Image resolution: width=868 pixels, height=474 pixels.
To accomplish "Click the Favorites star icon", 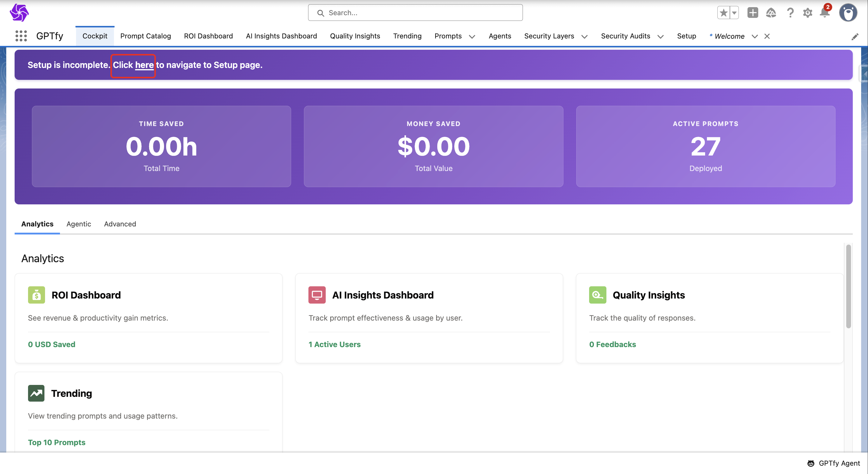I will pyautogui.click(x=723, y=13).
